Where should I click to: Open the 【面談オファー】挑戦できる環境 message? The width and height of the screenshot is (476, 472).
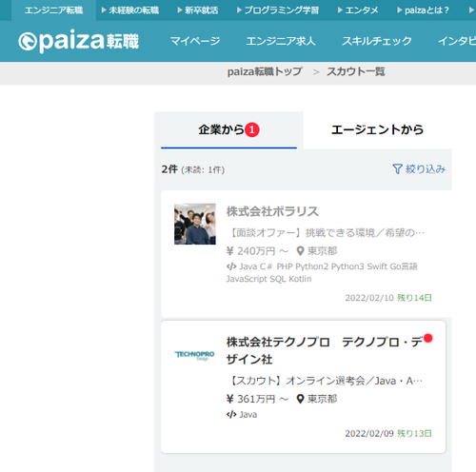click(x=326, y=232)
